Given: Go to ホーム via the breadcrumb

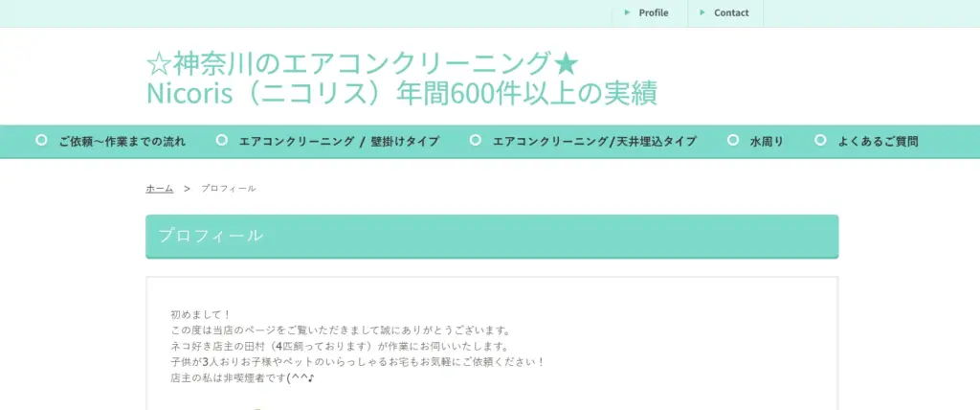Looking at the screenshot, I should tap(159, 189).
